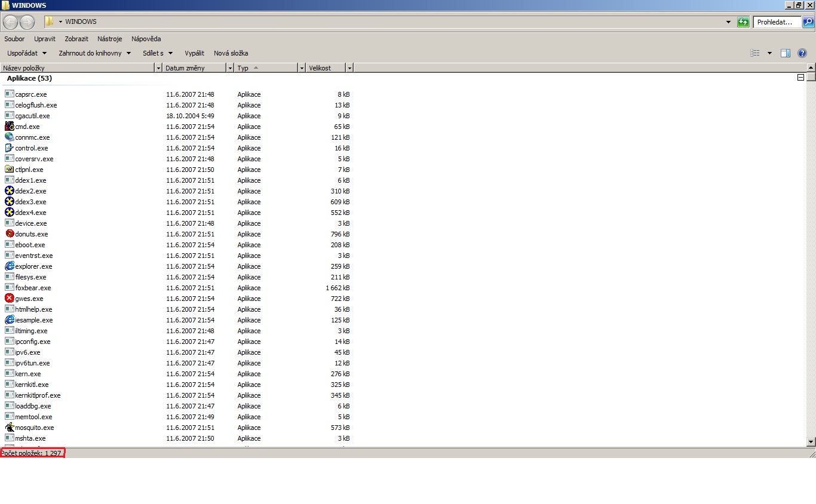Select the connmc.exe icon
816x504 pixels.
tap(10, 137)
